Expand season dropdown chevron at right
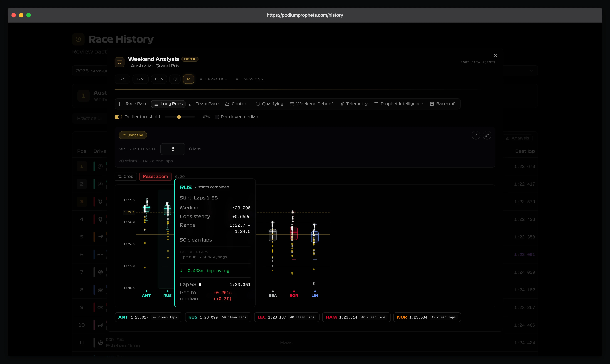610x364 pixels. point(531,71)
